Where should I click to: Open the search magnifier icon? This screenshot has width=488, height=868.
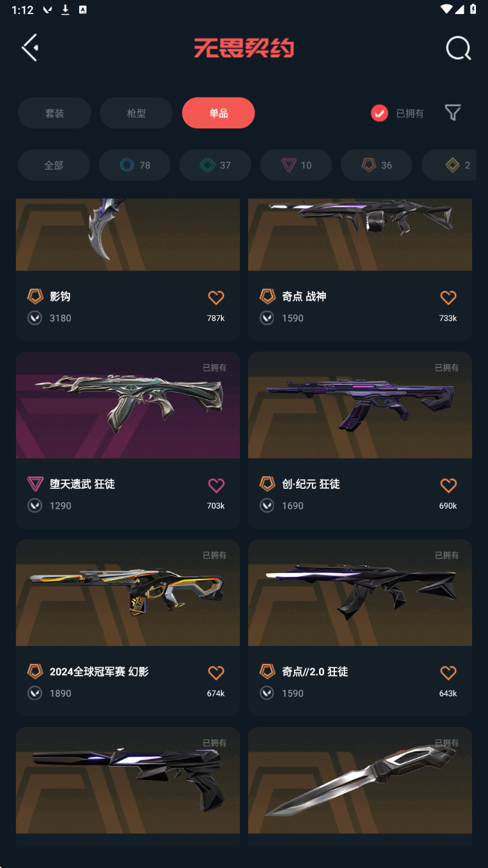[458, 48]
